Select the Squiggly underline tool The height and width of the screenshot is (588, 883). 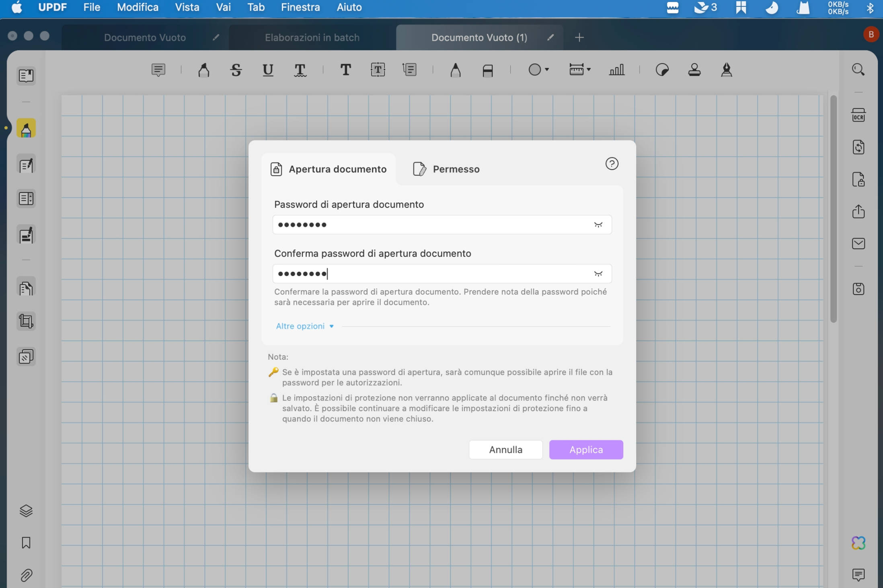coord(300,70)
